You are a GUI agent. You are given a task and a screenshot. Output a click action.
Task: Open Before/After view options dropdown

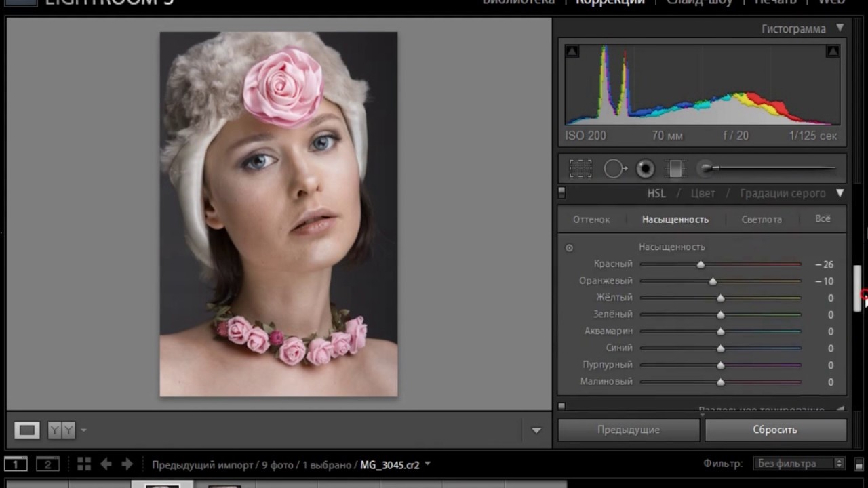(x=84, y=430)
